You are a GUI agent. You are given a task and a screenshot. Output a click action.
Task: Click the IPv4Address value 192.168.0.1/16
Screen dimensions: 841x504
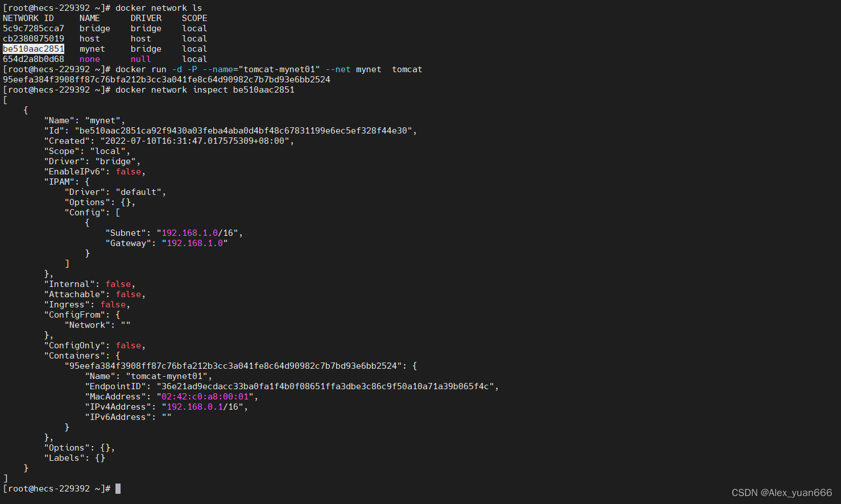coord(202,407)
